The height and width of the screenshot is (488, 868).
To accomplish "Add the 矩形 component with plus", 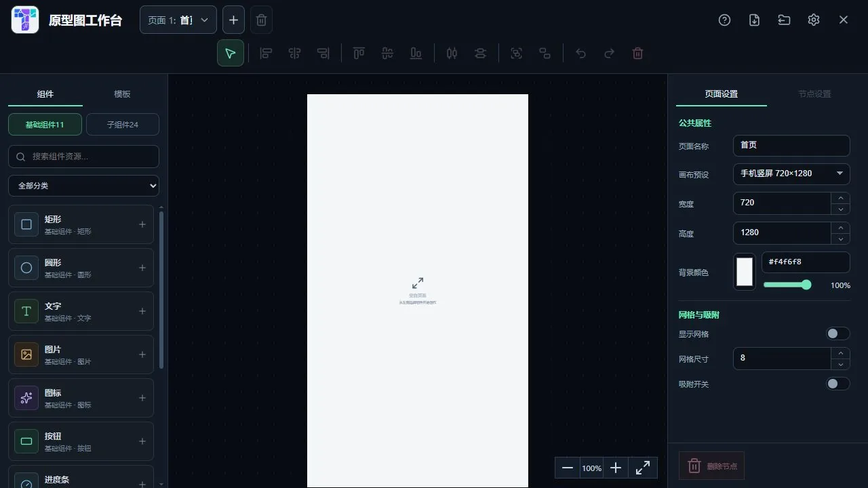I will [x=142, y=224].
